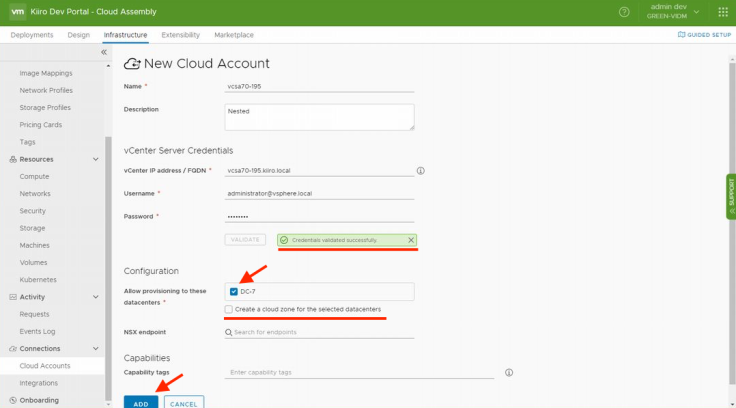Click the sidebar vertical scrollbar
The image size is (736, 408).
[x=108, y=268]
